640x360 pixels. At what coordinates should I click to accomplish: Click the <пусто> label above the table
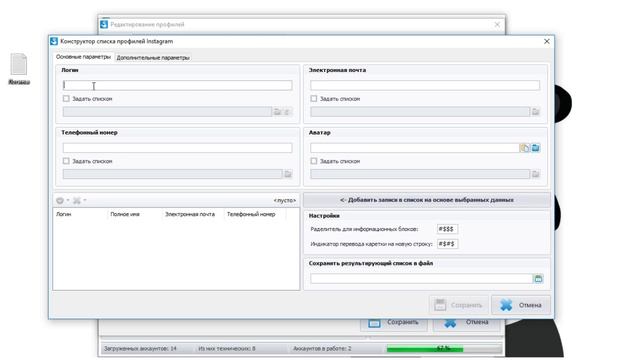point(284,200)
